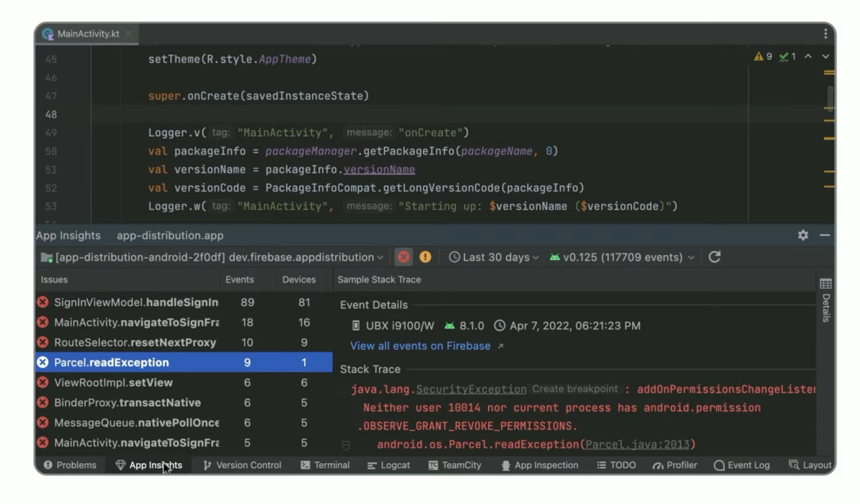Open App Insights settings gear
Image resolution: width=860 pixels, height=504 pixels.
(803, 235)
